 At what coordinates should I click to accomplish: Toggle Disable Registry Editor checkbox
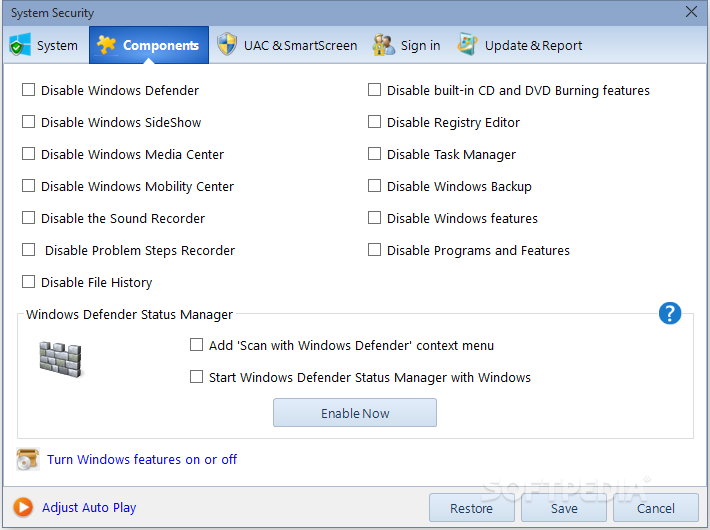[x=374, y=122]
